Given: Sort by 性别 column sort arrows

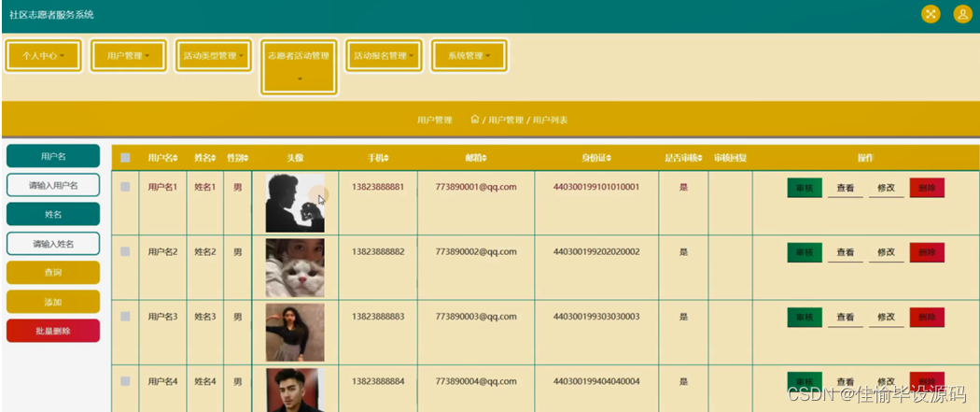Looking at the screenshot, I should [246, 158].
